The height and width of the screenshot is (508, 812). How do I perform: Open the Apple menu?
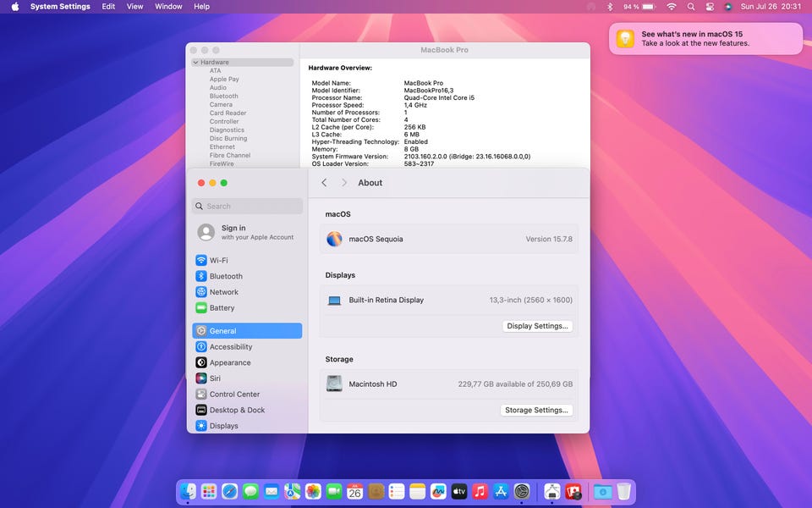pos(15,7)
